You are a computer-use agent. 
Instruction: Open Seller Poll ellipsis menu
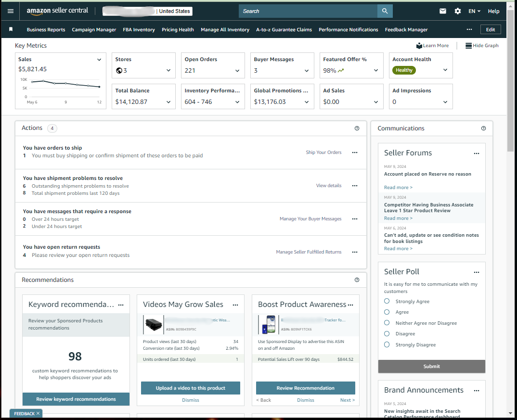477,272
